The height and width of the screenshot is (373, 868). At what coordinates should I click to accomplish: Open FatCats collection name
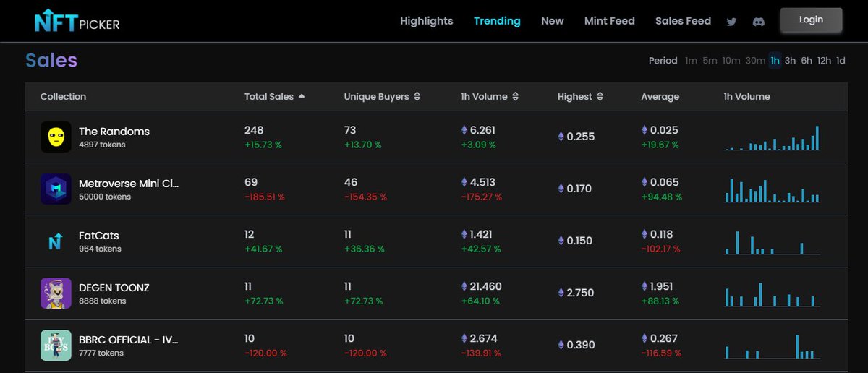(x=99, y=236)
